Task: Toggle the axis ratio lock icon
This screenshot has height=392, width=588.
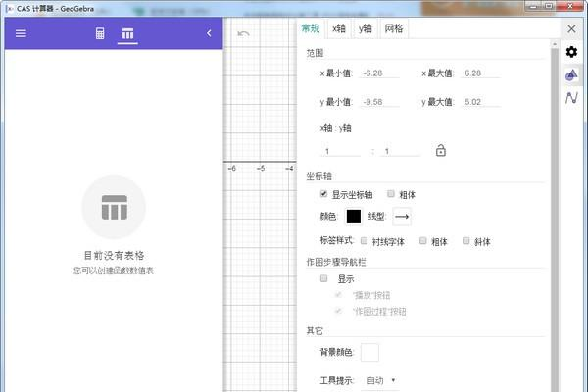Action: [441, 150]
